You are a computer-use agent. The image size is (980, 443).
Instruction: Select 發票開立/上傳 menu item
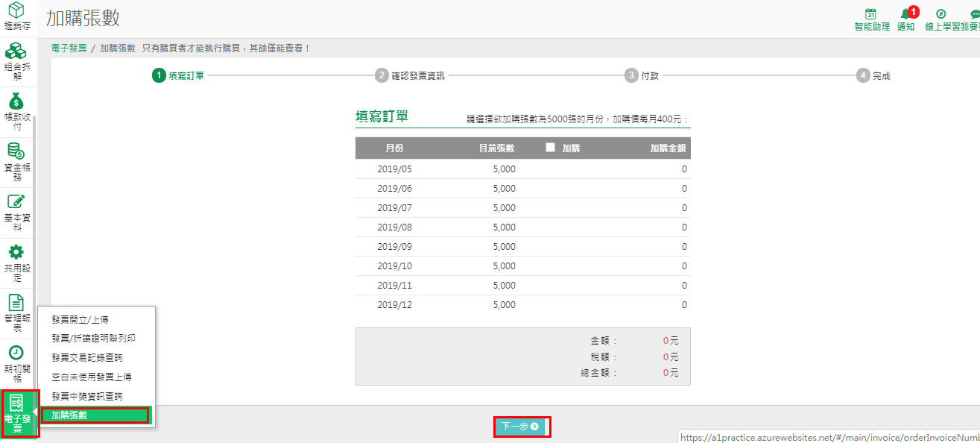[x=80, y=319]
